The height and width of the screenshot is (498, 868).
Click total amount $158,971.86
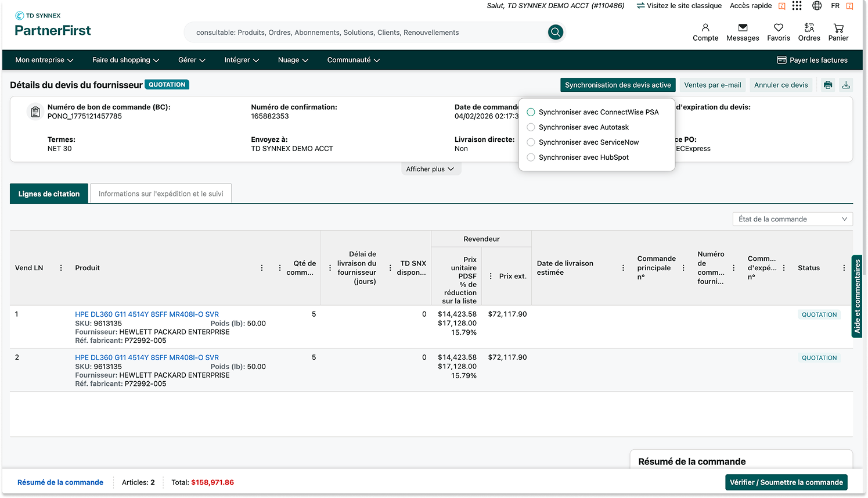click(213, 482)
